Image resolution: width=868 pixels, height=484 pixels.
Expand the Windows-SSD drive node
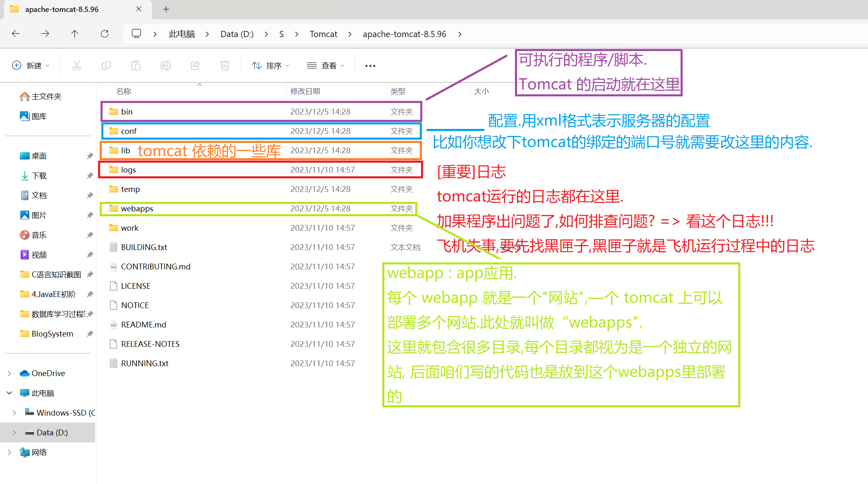(x=14, y=413)
